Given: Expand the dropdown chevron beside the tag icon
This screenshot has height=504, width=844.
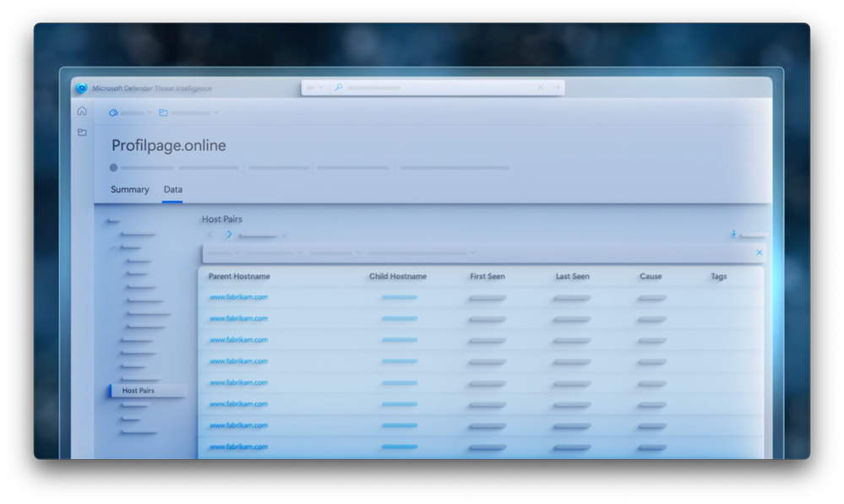Looking at the screenshot, I should tap(150, 113).
